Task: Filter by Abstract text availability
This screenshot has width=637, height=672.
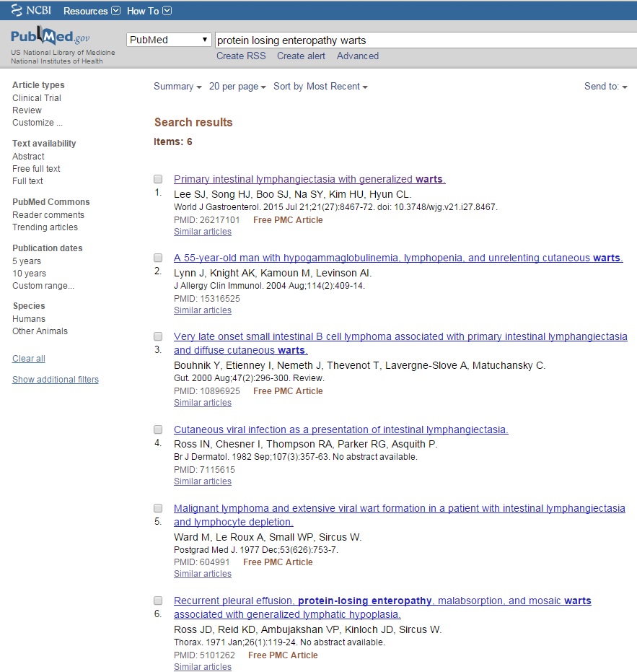Action: click(28, 157)
